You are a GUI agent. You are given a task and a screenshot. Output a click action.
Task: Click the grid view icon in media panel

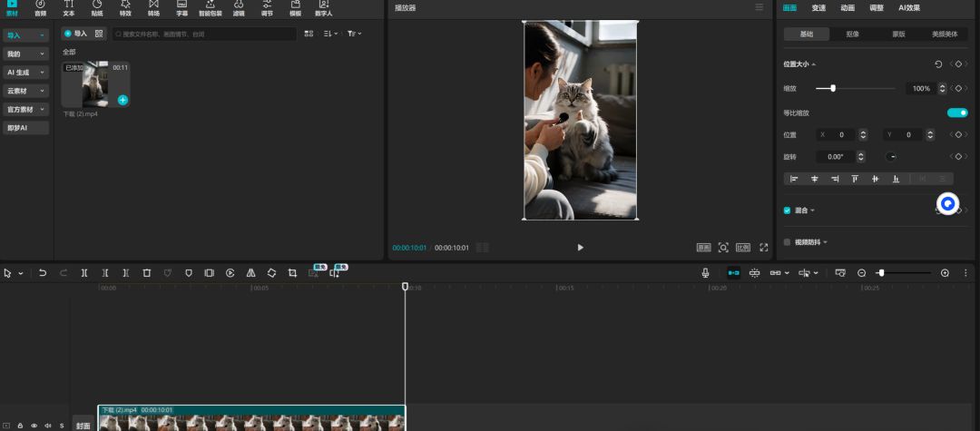pos(309,34)
